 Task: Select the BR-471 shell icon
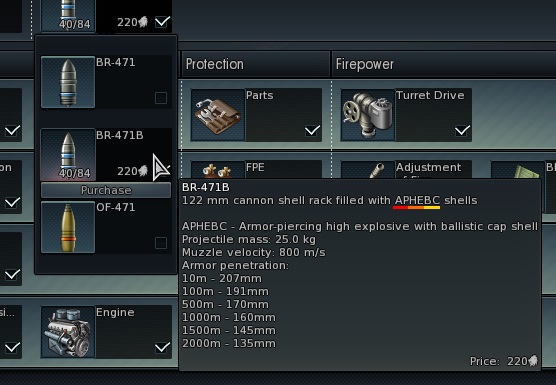coord(68,82)
